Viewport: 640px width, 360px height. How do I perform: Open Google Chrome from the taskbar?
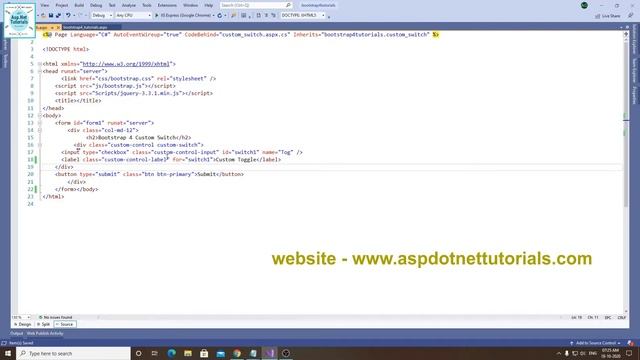[x=237, y=353]
